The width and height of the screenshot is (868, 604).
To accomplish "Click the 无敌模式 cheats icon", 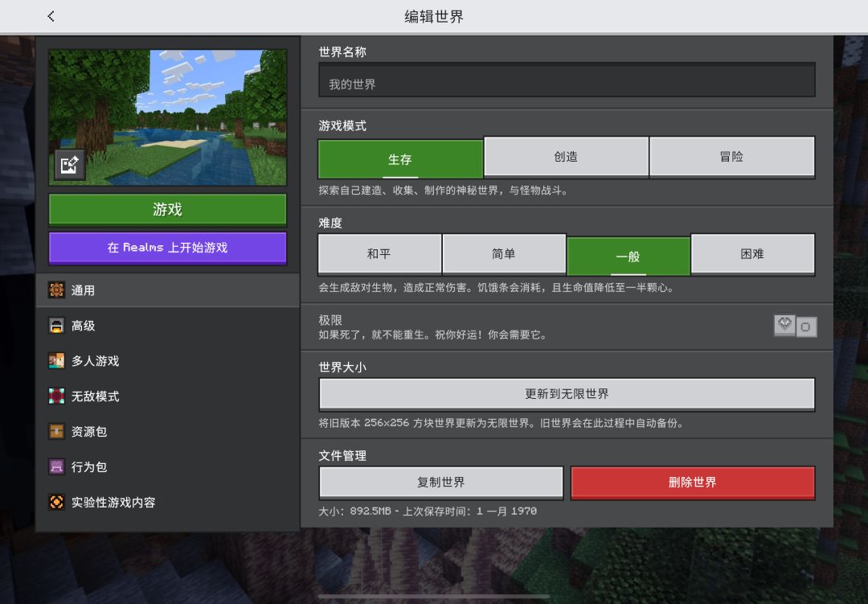I will coord(56,397).
